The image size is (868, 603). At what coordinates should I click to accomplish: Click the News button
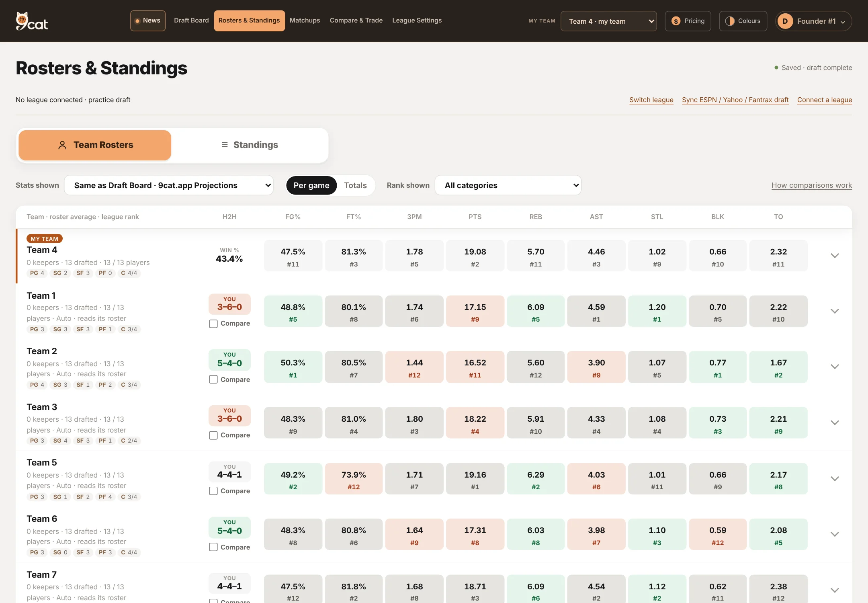coord(148,21)
